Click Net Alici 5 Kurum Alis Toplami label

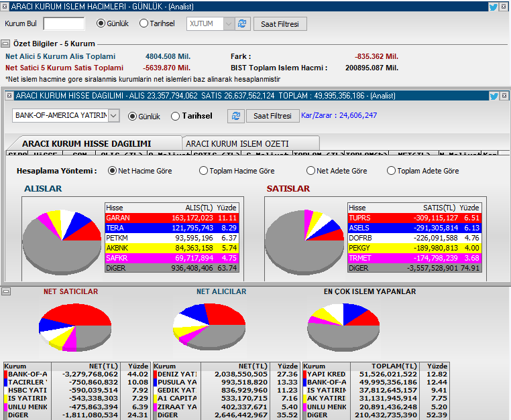tap(60, 56)
